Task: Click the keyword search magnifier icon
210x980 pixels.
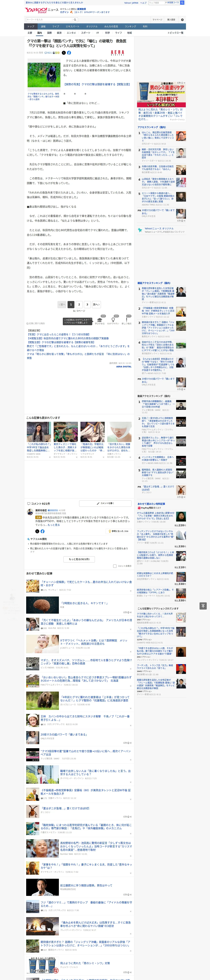Action: click(x=75, y=19)
